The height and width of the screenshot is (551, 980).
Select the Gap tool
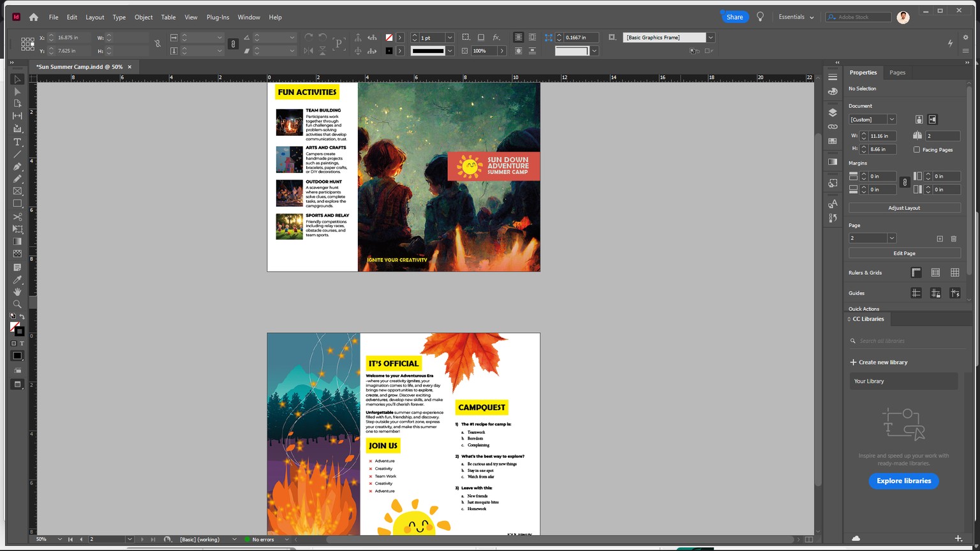click(x=17, y=116)
